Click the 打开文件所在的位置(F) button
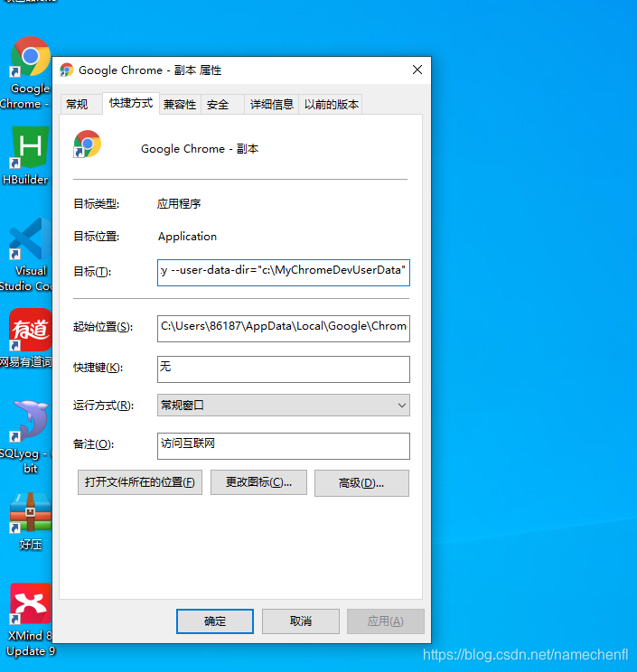This screenshot has width=637, height=672. [140, 482]
